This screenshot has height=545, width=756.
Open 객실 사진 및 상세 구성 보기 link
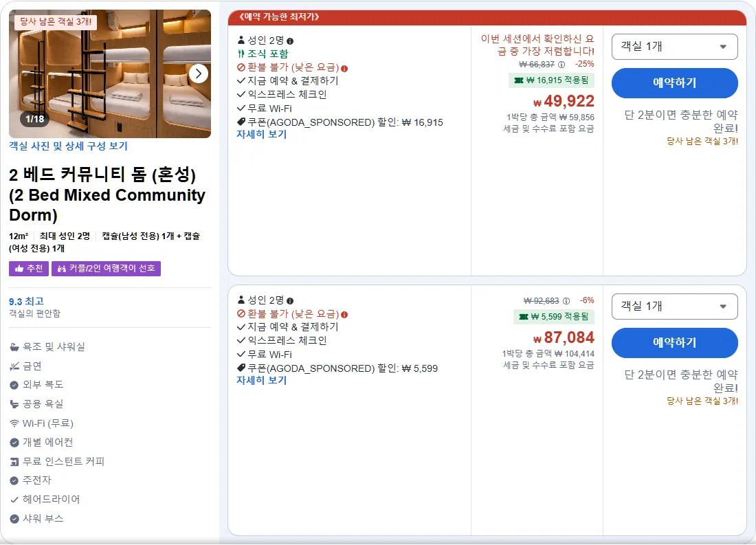pos(68,146)
